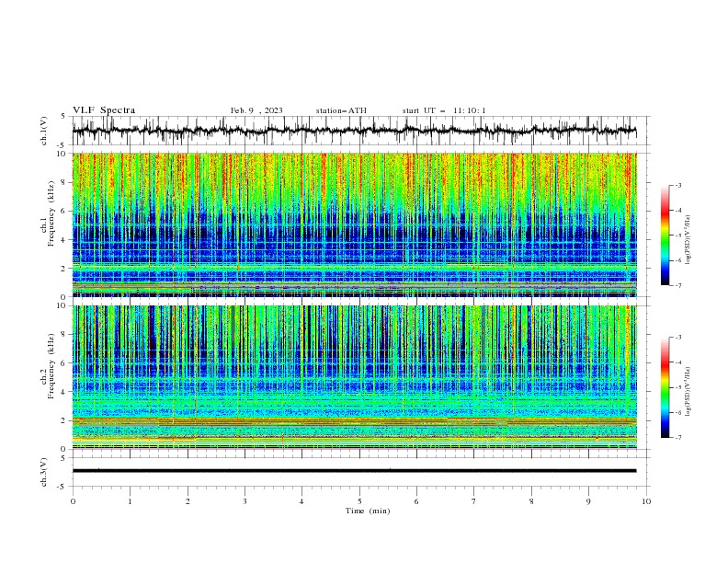Click the time axis tick "5"

pyautogui.click(x=359, y=501)
